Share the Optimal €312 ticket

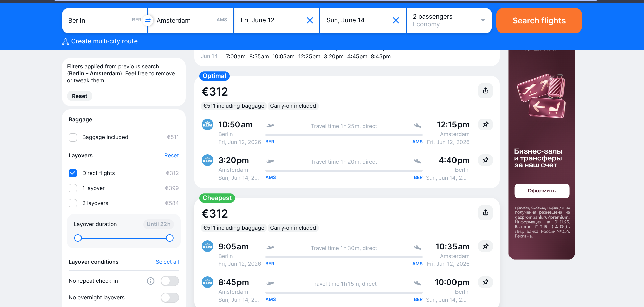pyautogui.click(x=485, y=90)
